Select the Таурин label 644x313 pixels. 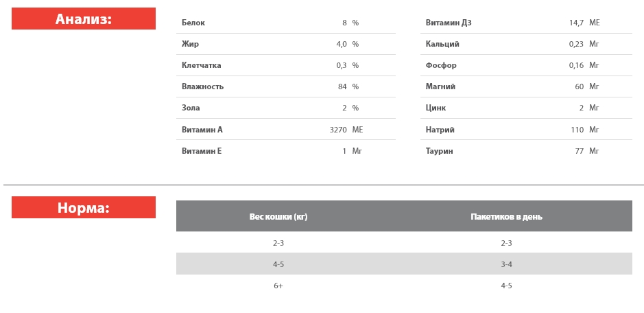[440, 151]
